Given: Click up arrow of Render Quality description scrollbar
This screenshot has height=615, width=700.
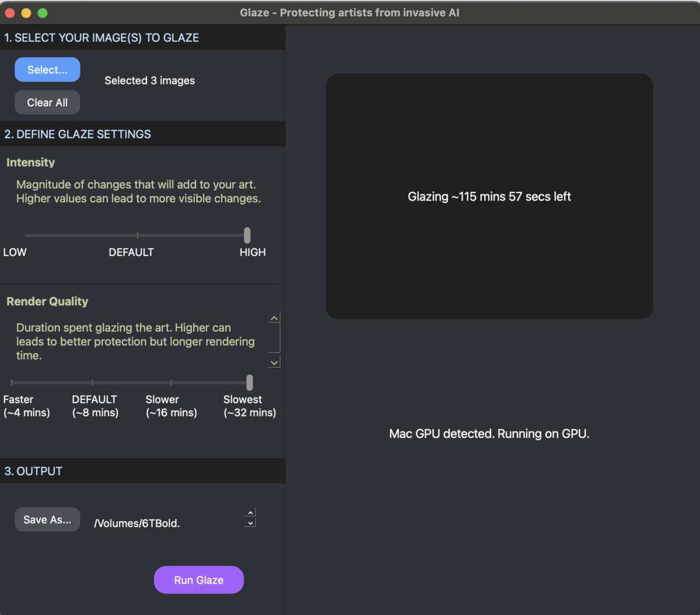Looking at the screenshot, I should (274, 318).
